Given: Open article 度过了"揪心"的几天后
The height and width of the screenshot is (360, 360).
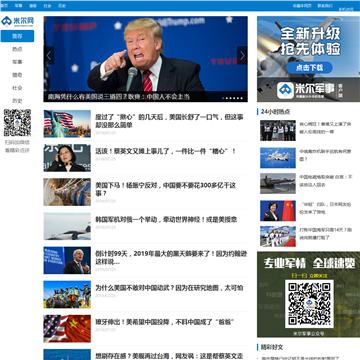Looking at the screenshot, I should point(169,121).
